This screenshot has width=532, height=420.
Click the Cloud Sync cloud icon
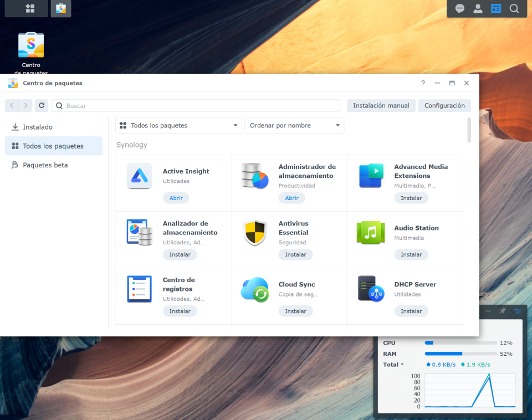255,289
